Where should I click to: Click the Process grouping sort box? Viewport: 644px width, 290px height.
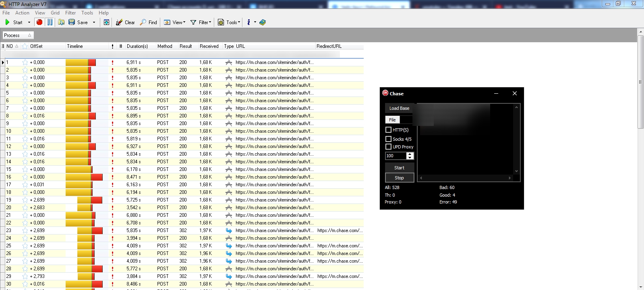pyautogui.click(x=18, y=35)
